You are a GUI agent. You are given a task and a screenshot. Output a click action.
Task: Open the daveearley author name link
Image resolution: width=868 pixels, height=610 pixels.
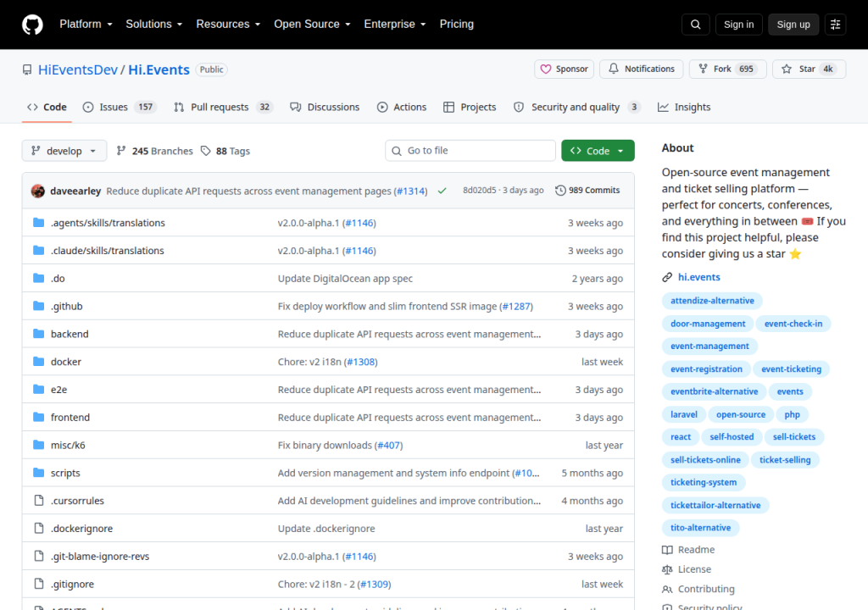[75, 191]
